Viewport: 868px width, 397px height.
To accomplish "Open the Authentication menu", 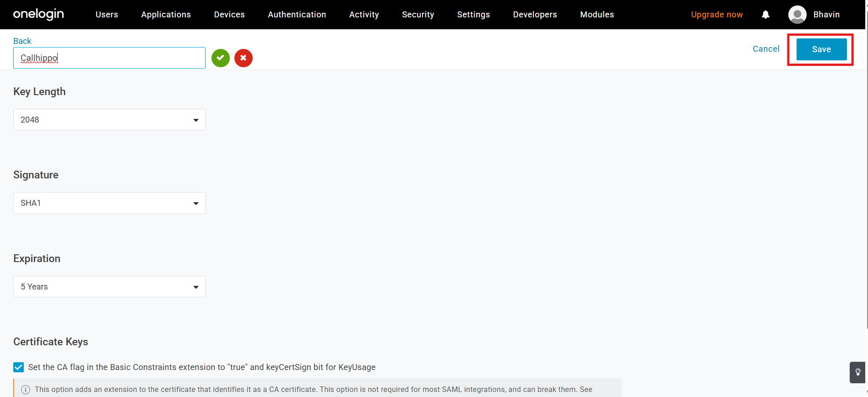I will click(x=297, y=15).
